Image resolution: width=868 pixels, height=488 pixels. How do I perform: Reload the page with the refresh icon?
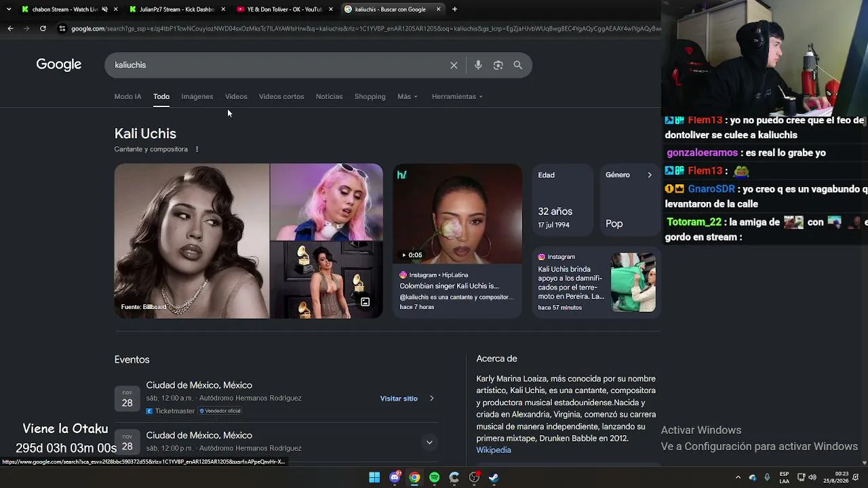43,28
